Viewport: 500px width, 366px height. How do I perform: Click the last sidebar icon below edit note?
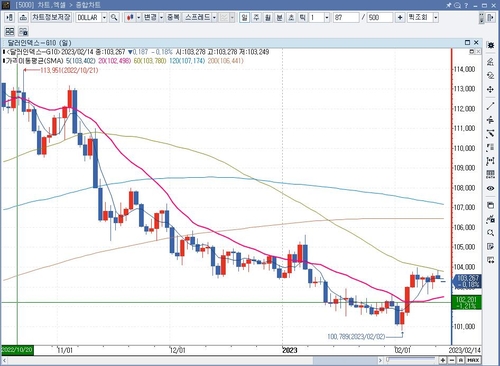(490, 260)
